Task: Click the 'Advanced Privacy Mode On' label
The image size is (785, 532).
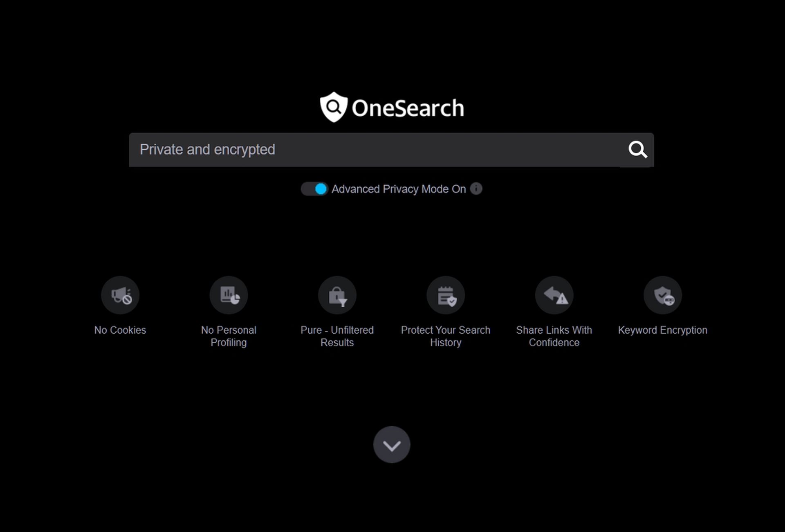Action: pos(399,189)
